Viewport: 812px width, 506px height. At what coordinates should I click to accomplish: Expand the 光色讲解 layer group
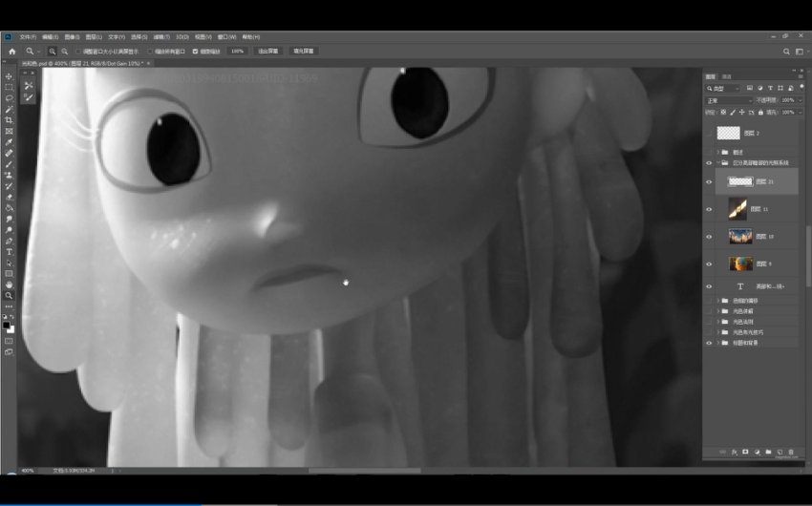click(x=718, y=311)
